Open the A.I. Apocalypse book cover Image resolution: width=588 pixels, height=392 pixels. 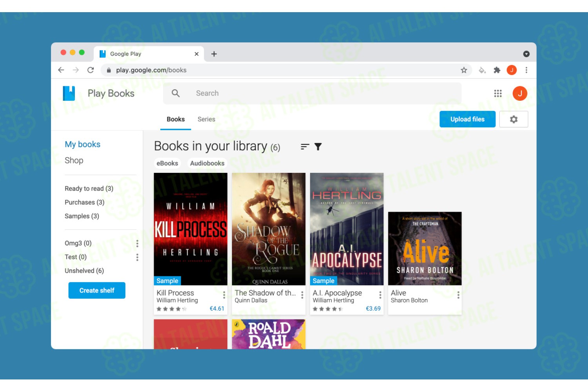(347, 229)
